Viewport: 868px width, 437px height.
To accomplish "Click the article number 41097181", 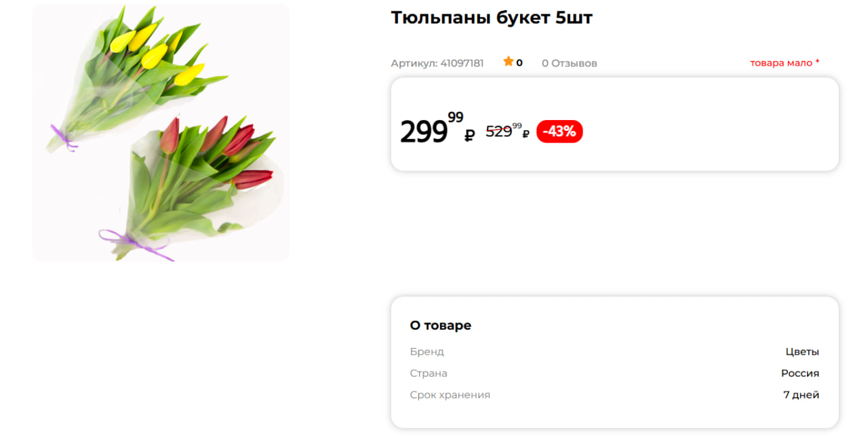I will coord(462,63).
